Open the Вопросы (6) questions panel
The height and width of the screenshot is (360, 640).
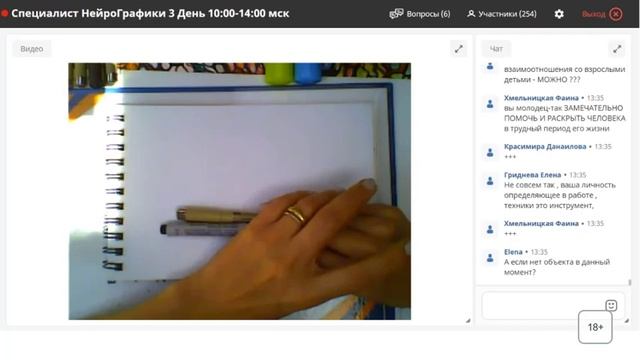pyautogui.click(x=420, y=14)
